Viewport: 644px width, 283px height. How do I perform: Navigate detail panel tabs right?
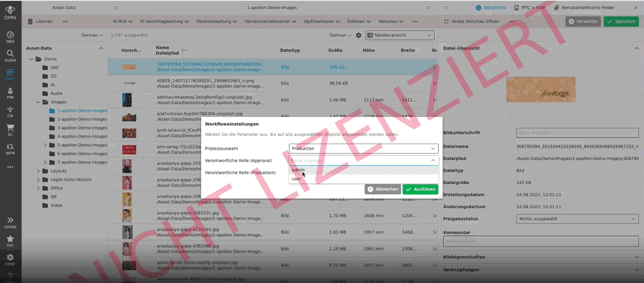coord(635,7)
